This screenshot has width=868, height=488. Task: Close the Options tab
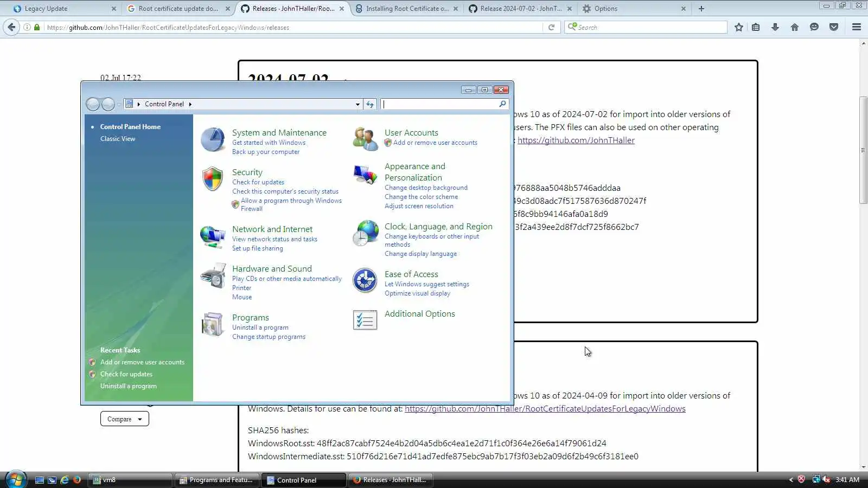pyautogui.click(x=684, y=9)
